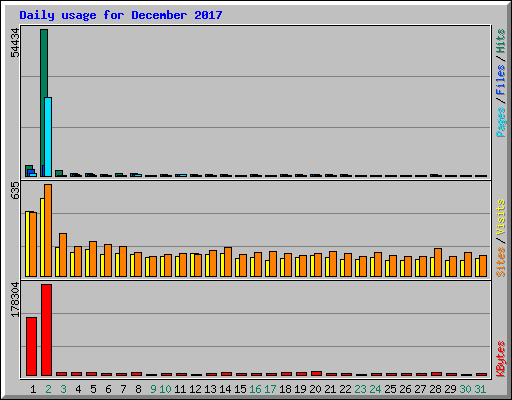Click day label 1 on the x-axis

(x=33, y=389)
